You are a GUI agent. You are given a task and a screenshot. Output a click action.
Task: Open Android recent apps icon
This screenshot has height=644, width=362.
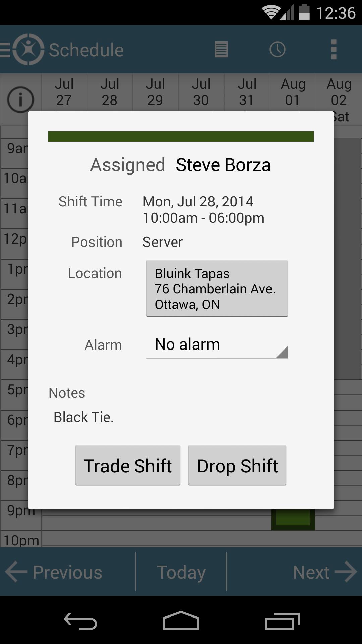[282, 622]
